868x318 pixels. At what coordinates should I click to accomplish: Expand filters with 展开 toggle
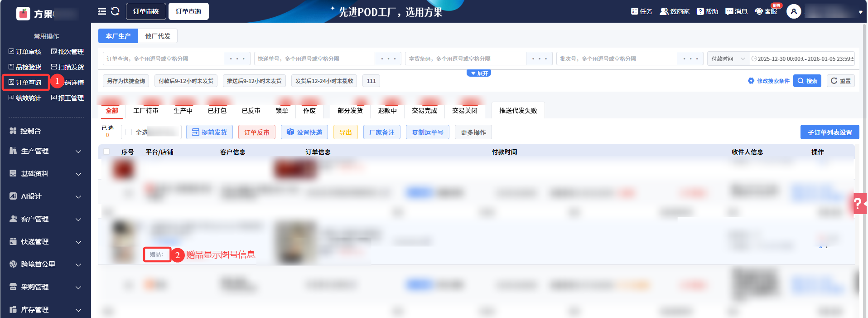479,73
